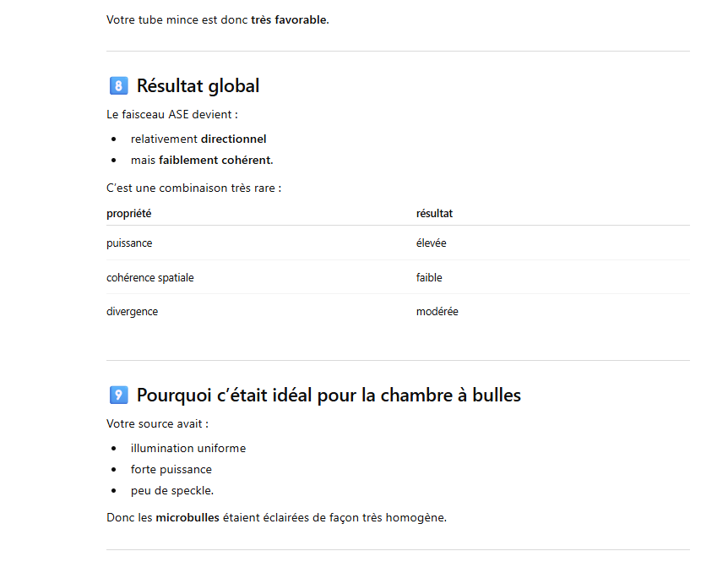Click the "faible" result cell
Viewport: 728px width, 562px height.
point(429,277)
